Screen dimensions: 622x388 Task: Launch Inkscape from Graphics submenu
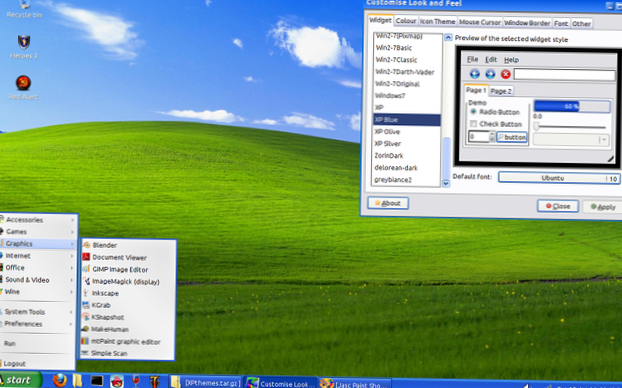(128, 293)
